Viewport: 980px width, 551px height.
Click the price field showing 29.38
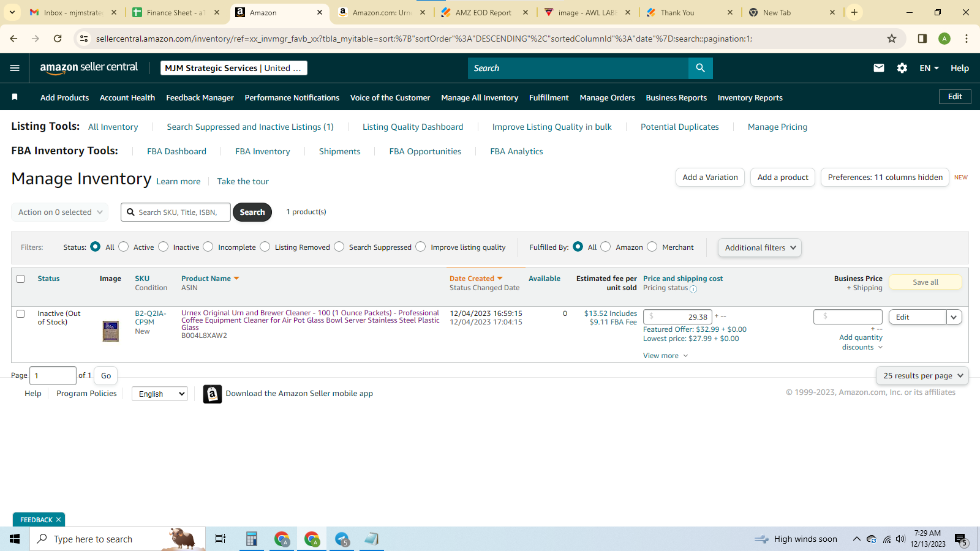click(x=677, y=317)
